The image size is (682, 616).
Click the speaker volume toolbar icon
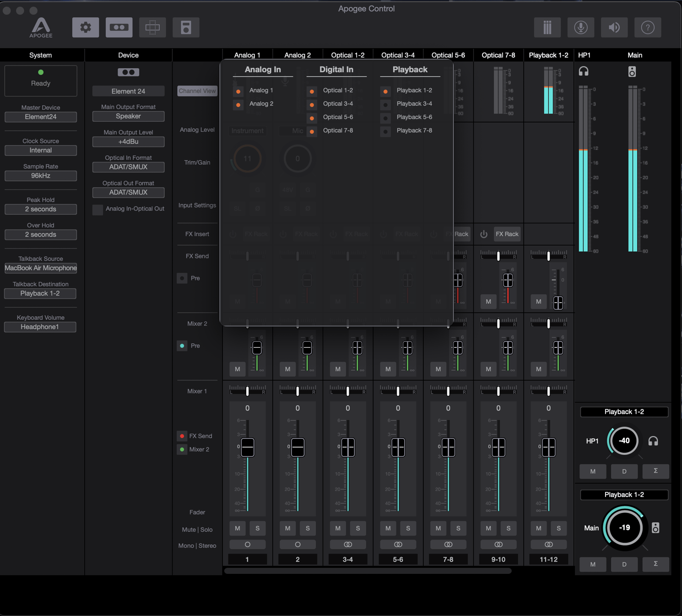(614, 27)
